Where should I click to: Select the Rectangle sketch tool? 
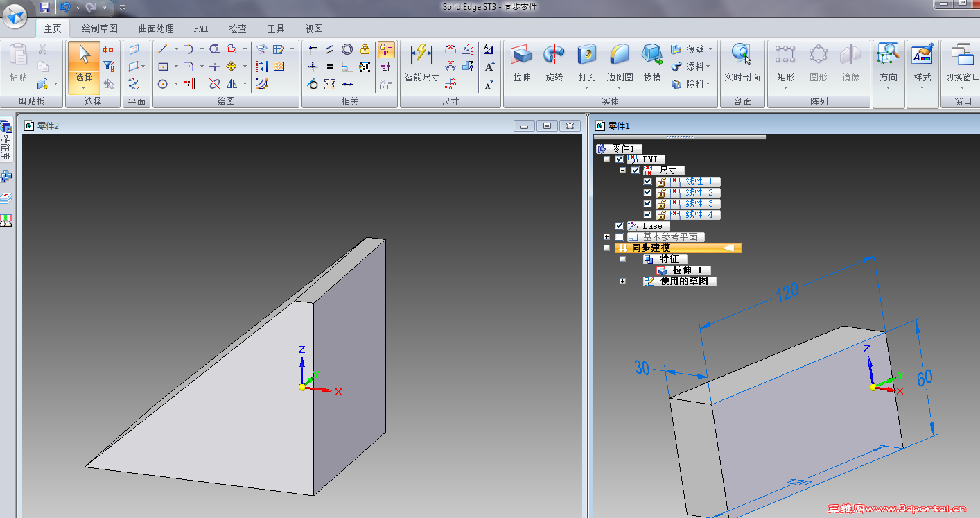click(163, 67)
